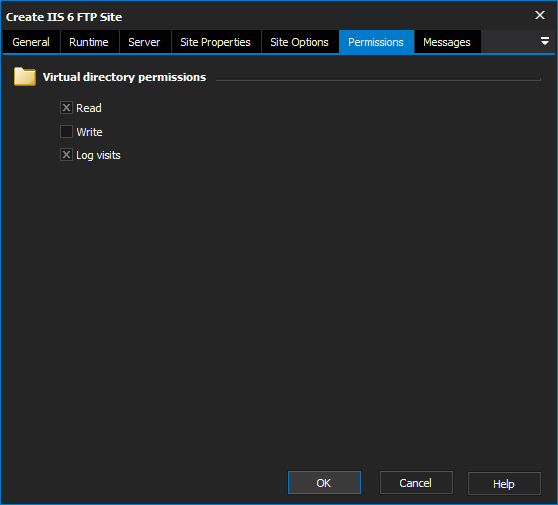Enable the Write permission checkbox
This screenshot has height=505, width=558.
tap(66, 132)
